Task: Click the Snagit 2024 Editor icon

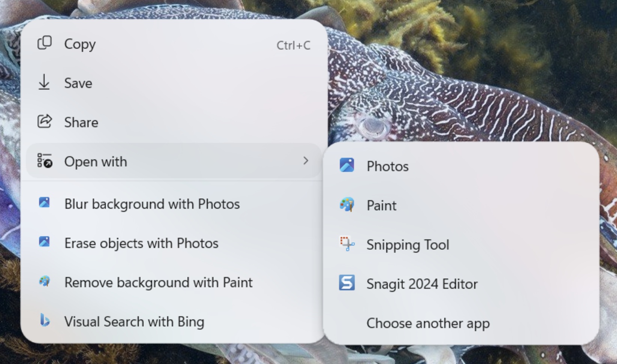Action: (347, 283)
